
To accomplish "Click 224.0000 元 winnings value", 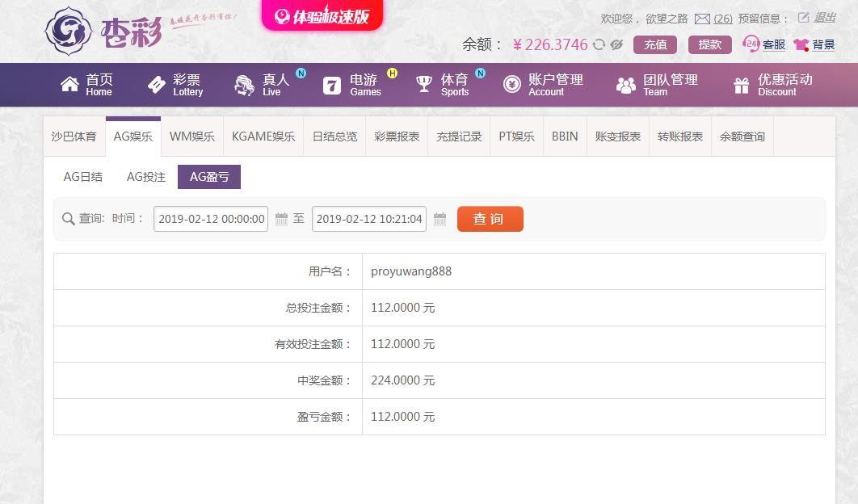I will pos(402,380).
